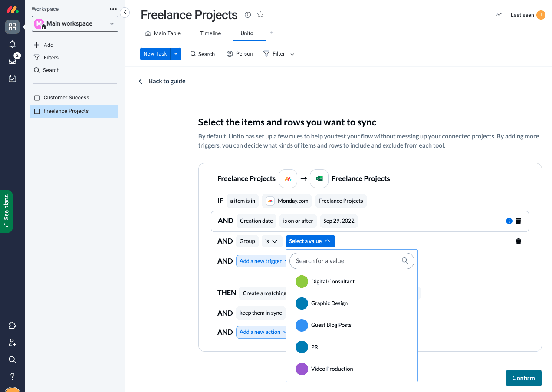
Task: Open the Notifications bell
Action: tap(12, 44)
